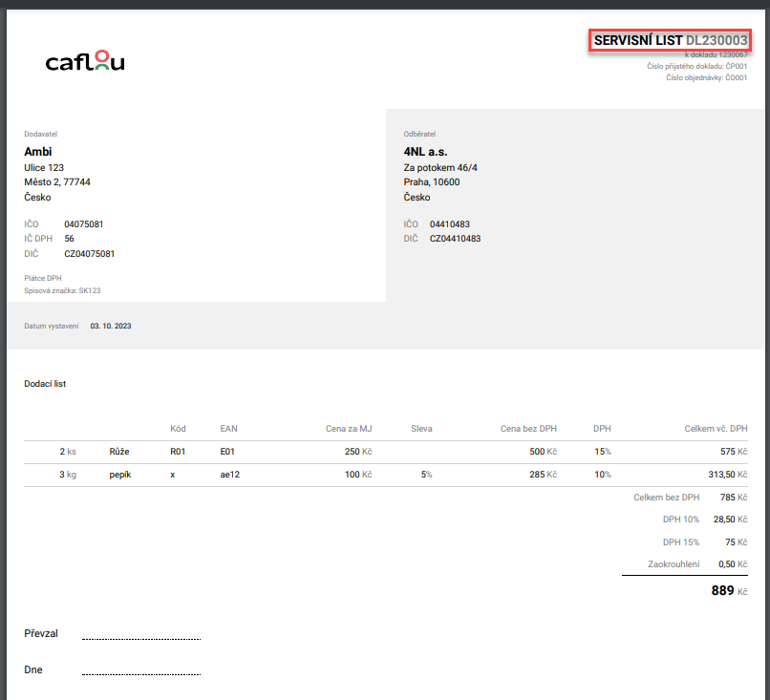Viewport: 770px width, 700px height.
Task: Click the Sleva column header
Action: (421, 429)
